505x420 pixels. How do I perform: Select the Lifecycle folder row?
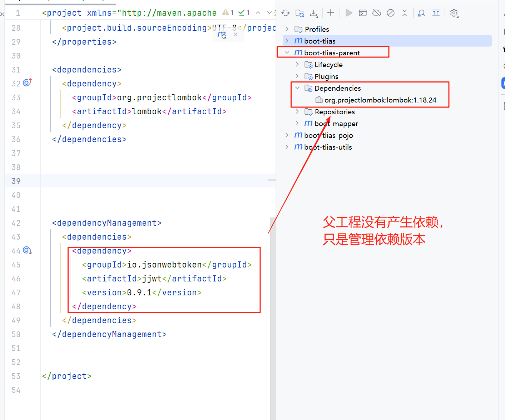click(x=387, y=64)
